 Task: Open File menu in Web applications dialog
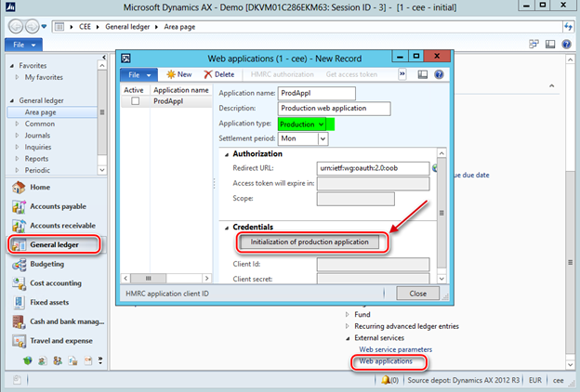pyautogui.click(x=139, y=74)
